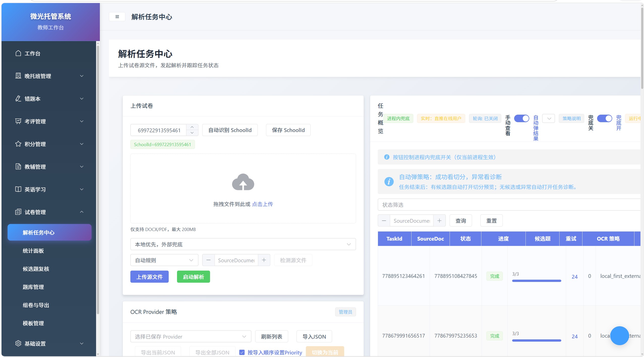The image size is (644, 357).
Task: Open 模板管理 submenu item
Action: pyautogui.click(x=33, y=323)
